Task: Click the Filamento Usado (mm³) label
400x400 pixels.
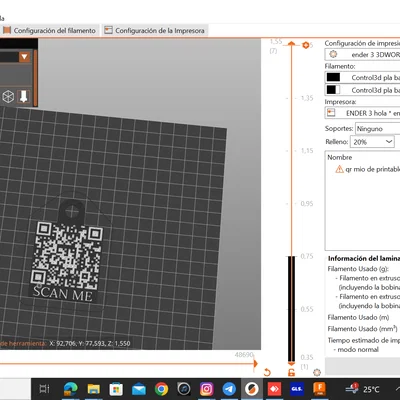Action: pyautogui.click(x=362, y=329)
